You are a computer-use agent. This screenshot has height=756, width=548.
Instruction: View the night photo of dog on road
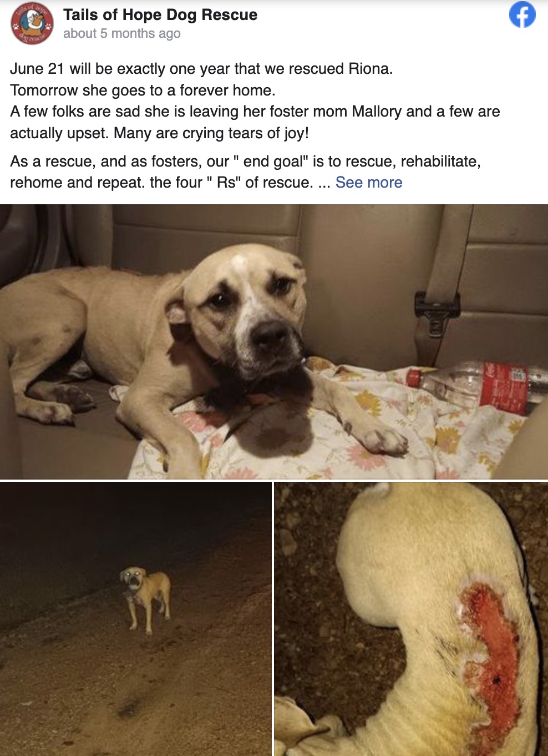pos(136,619)
